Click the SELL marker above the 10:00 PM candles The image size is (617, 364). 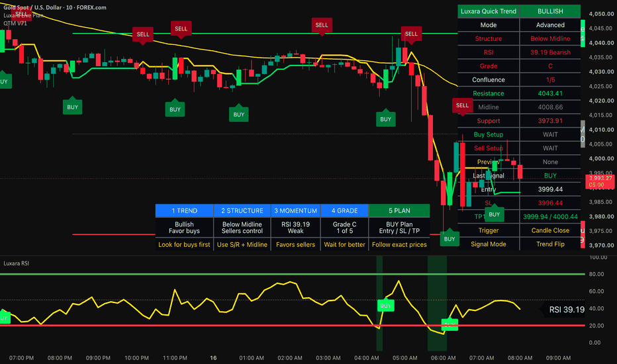click(x=143, y=34)
